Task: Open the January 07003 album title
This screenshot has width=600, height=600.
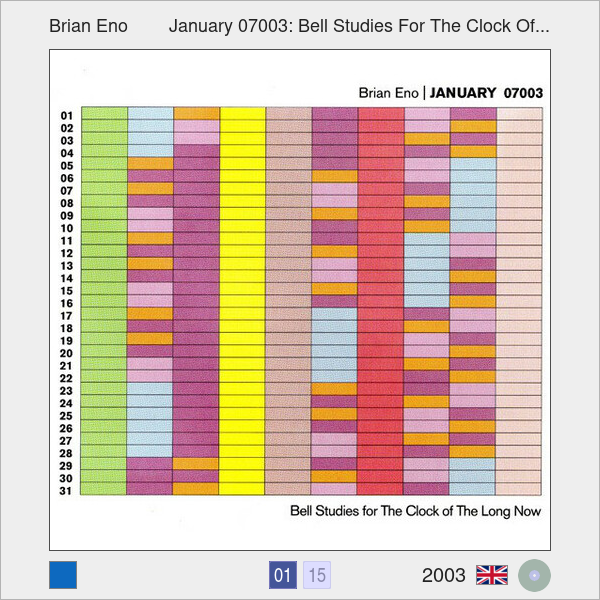Action: pos(359,25)
